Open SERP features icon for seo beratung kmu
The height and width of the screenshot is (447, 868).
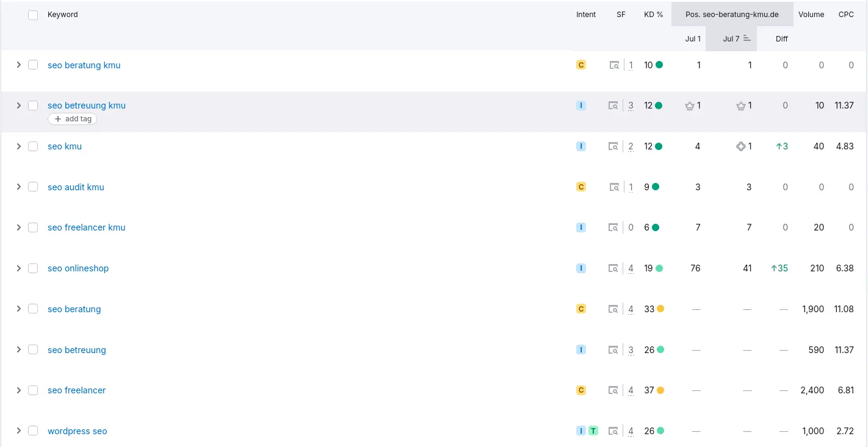[614, 65]
